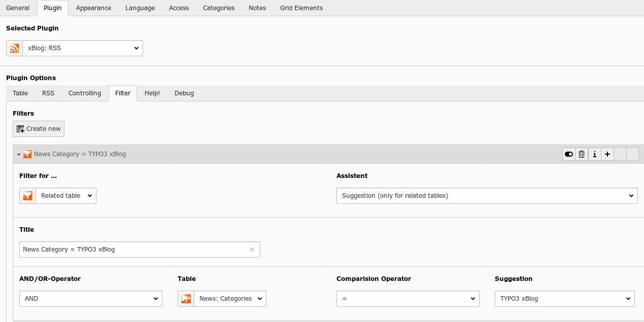Collapse the News Category filter record
Viewport: 644px width, 322px height.
(x=19, y=154)
